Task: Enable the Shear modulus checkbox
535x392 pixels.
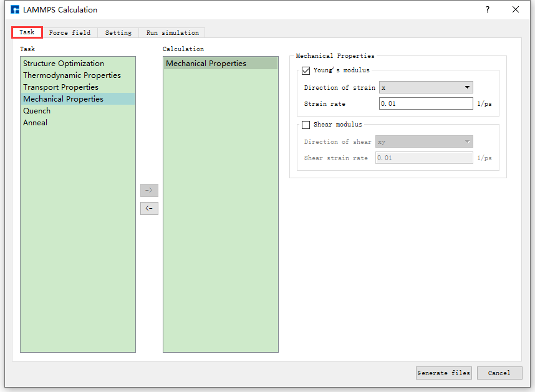Action: (x=306, y=125)
